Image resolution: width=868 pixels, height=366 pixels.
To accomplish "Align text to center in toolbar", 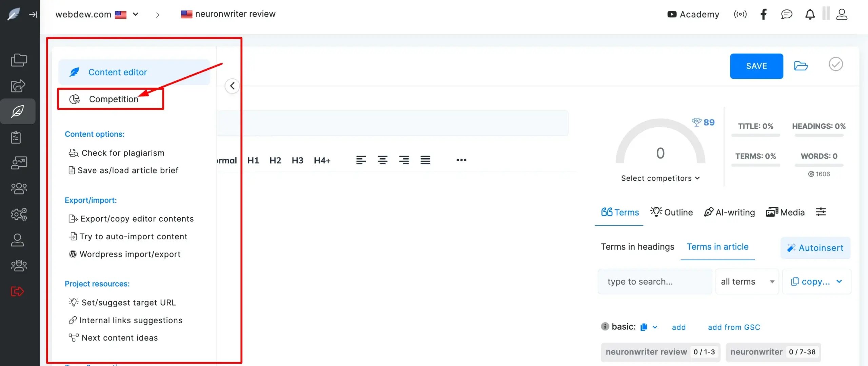I will pos(382,160).
